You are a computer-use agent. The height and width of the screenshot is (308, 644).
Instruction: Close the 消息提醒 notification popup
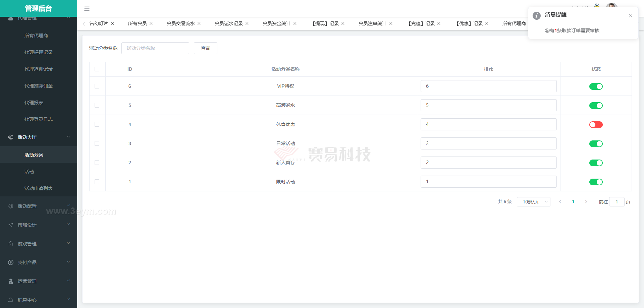pyautogui.click(x=630, y=16)
